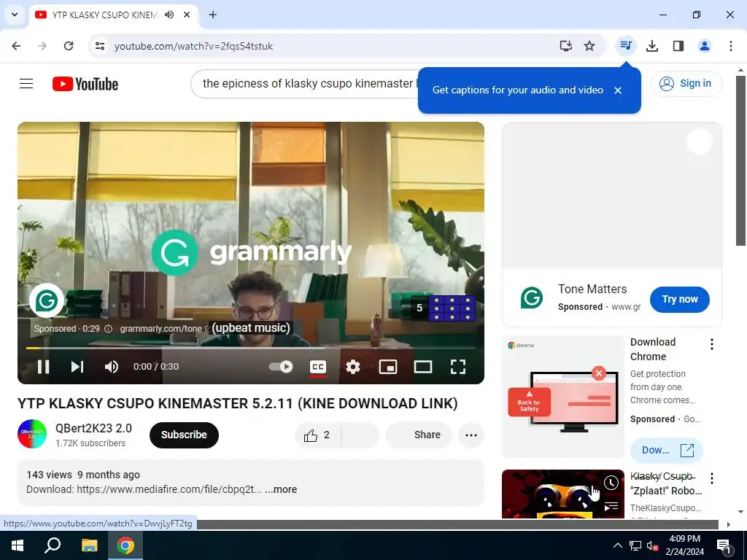747x560 pixels.
Task: Open Grammarly logo in sidebar ad
Action: point(532,298)
